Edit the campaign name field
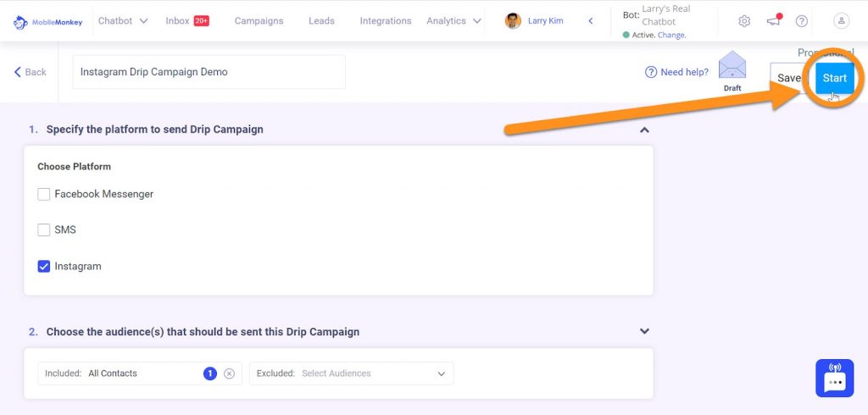Viewport: 868px width, 415px height. [x=209, y=72]
